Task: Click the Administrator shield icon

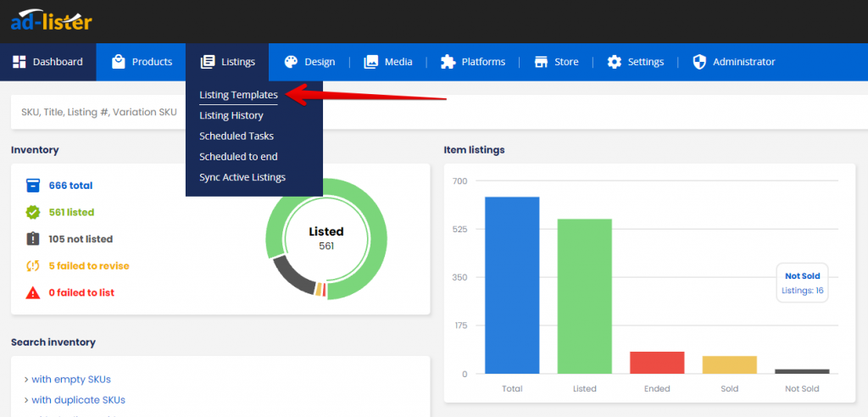Action: [699, 62]
